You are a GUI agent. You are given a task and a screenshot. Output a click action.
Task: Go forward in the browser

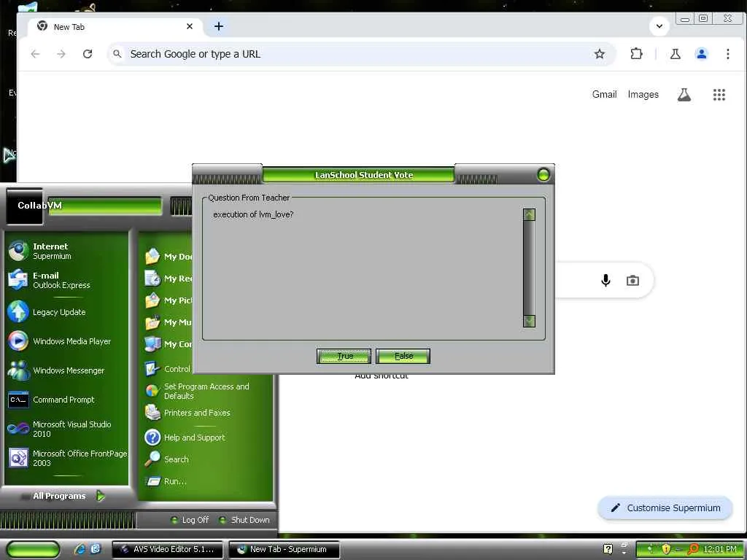(x=61, y=54)
